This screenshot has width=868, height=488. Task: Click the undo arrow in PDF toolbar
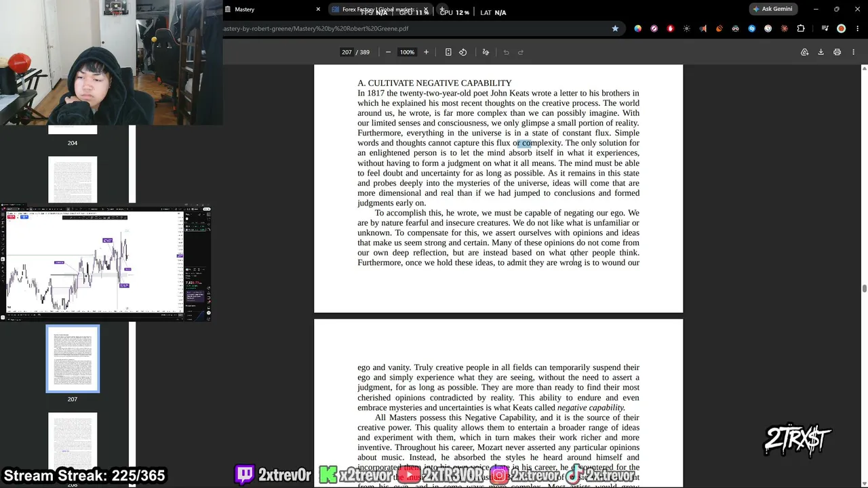506,52
